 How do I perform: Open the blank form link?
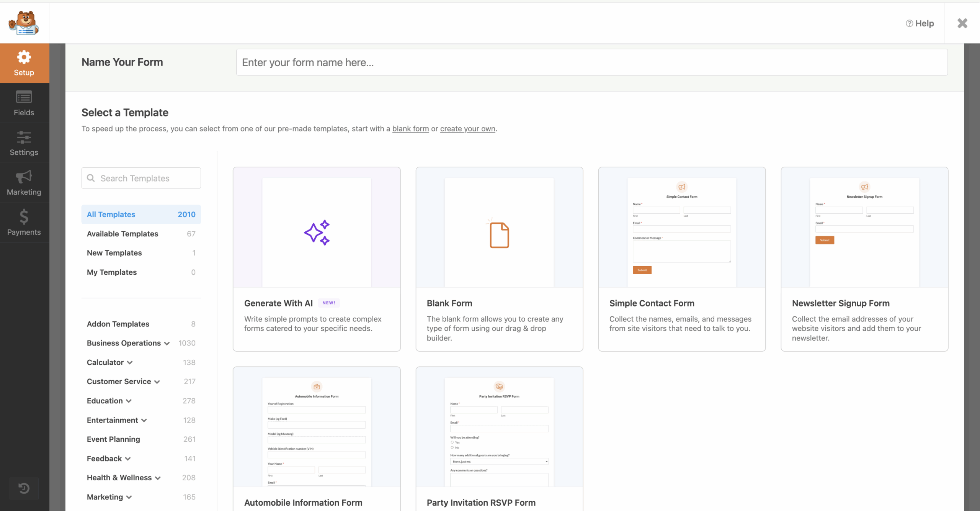(x=410, y=129)
